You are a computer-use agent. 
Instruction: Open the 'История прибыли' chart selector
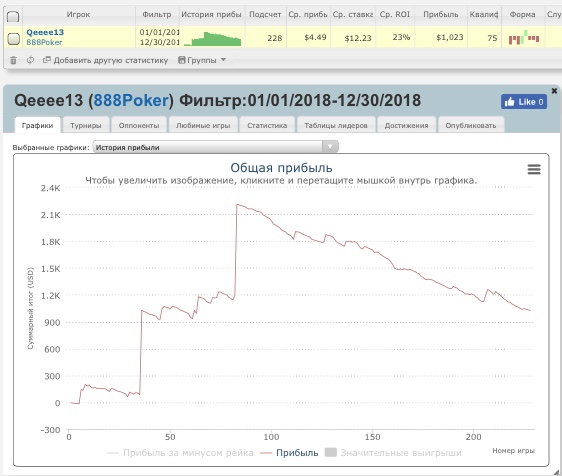[x=215, y=147]
